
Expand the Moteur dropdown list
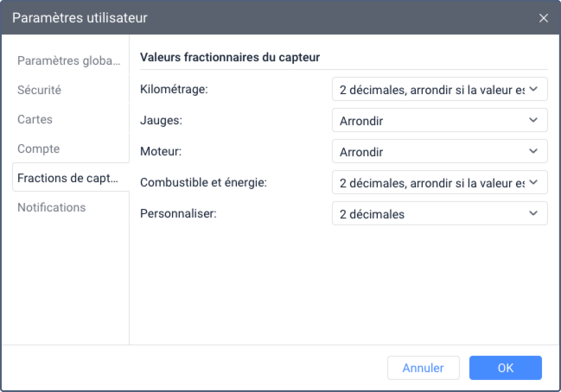pyautogui.click(x=432, y=151)
